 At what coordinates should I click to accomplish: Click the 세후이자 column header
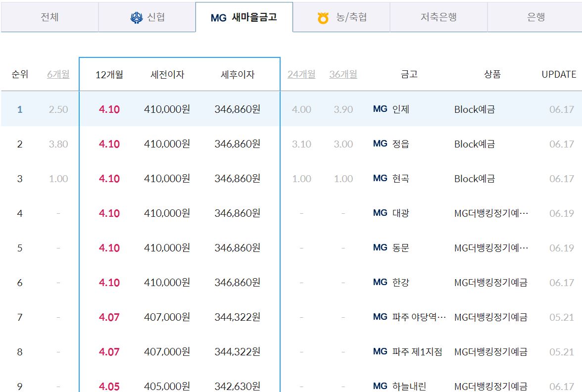click(x=238, y=75)
